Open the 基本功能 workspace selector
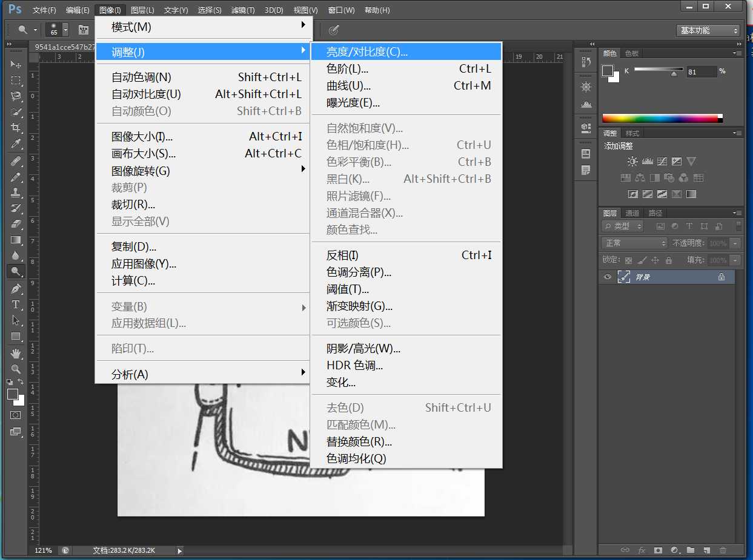The width and height of the screenshot is (753, 560). pos(707,30)
